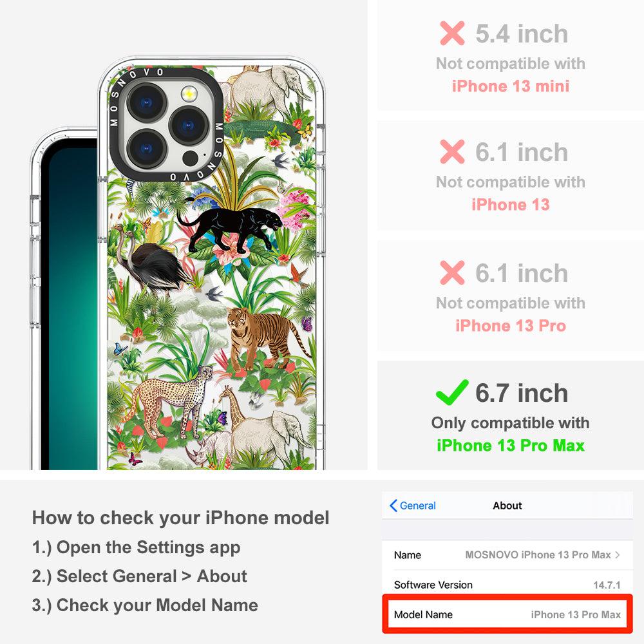Click the black panther illustration on the case

click(230, 229)
